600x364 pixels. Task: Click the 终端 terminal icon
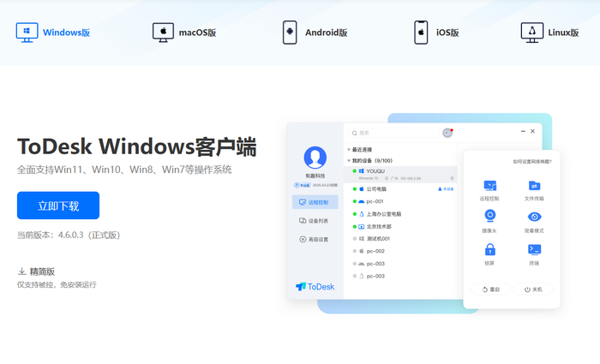[x=535, y=250]
